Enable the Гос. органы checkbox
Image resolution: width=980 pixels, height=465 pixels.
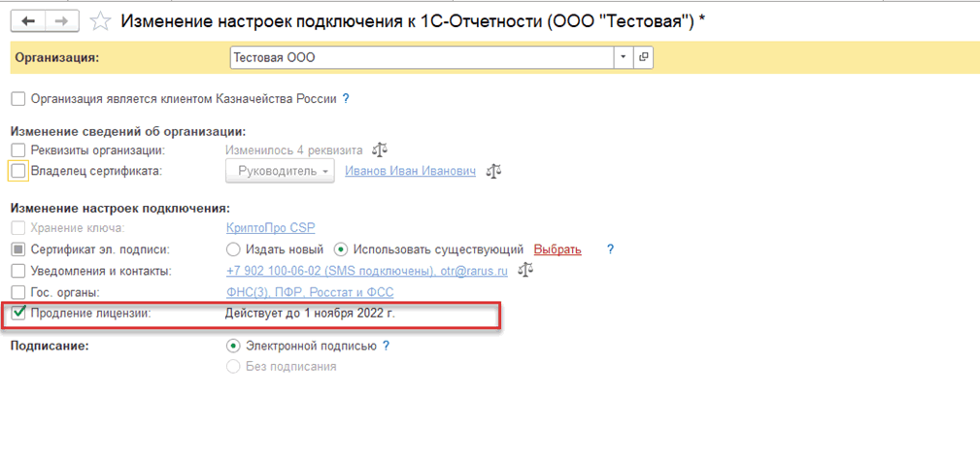coord(18,292)
